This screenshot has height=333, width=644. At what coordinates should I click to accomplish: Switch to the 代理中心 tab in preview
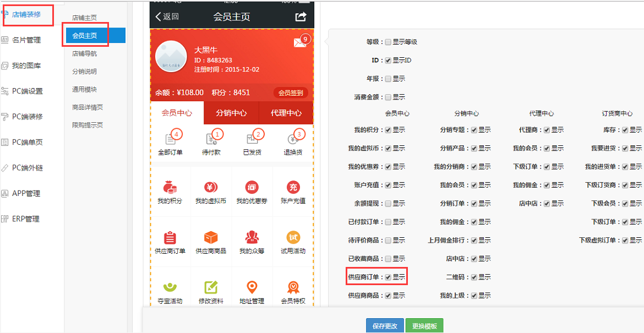point(286,113)
